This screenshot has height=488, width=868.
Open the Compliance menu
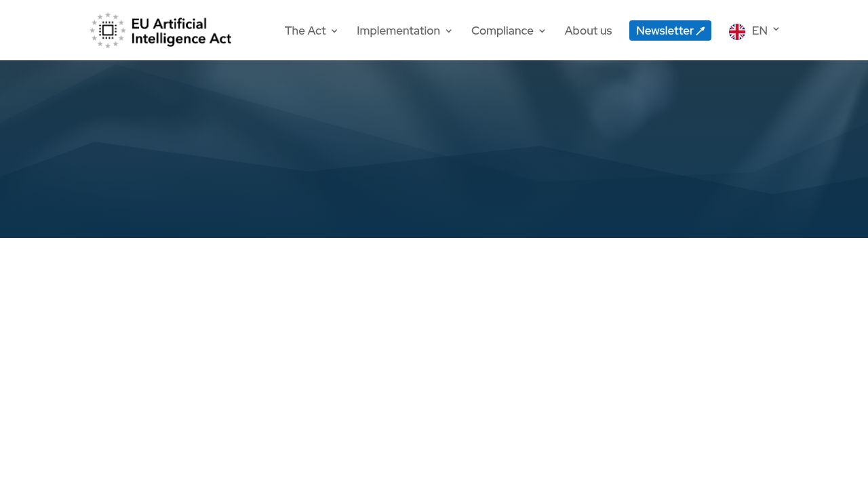click(502, 30)
